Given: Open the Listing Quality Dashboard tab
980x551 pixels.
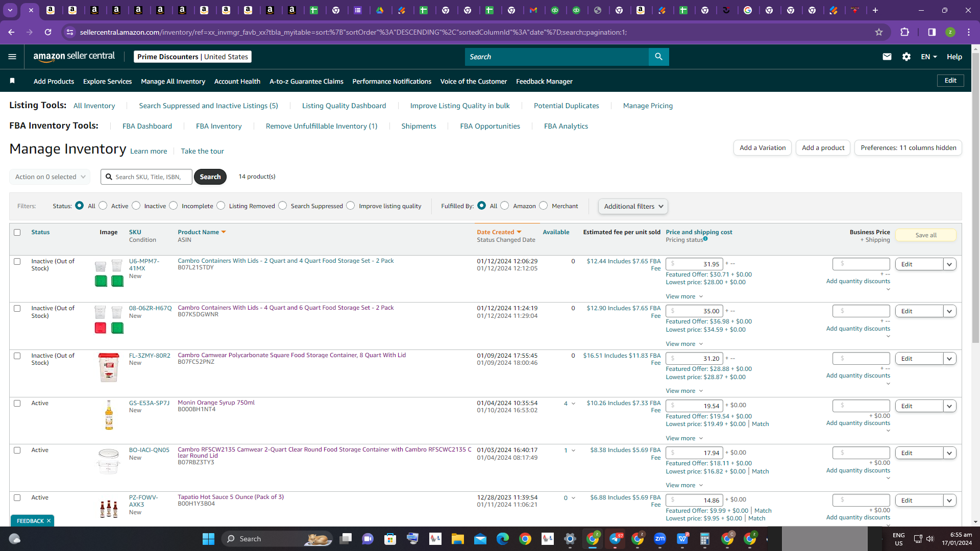Looking at the screenshot, I should [344, 106].
